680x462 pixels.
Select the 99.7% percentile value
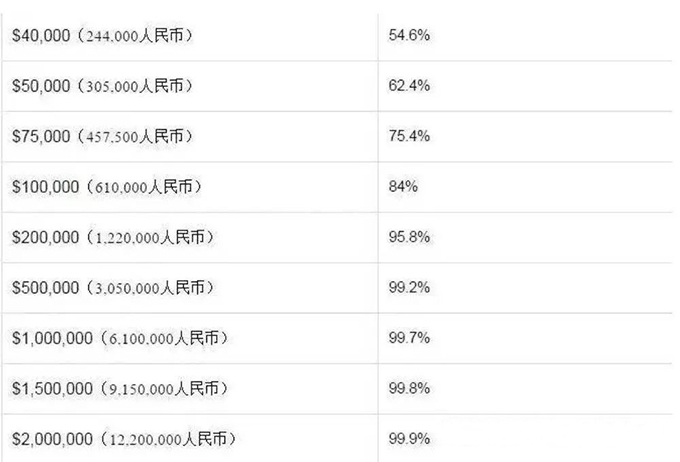[x=409, y=337]
